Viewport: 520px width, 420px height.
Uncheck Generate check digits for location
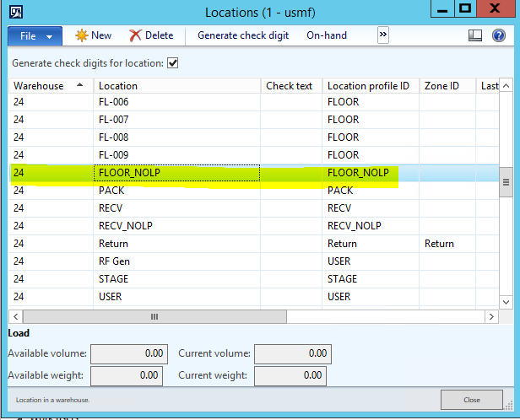[173, 63]
